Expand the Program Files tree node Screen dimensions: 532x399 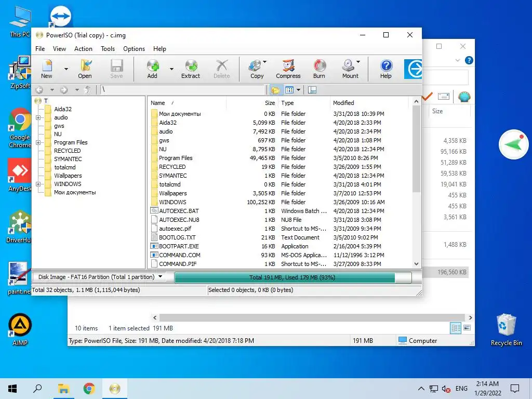click(38, 142)
